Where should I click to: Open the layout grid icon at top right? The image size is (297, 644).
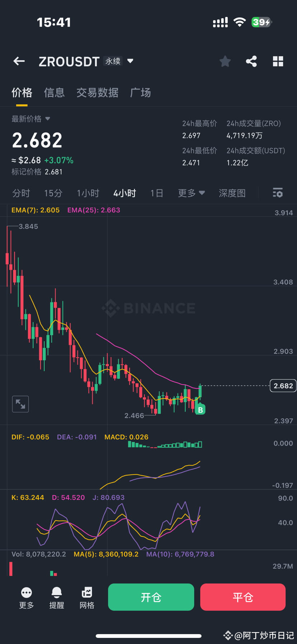pyautogui.click(x=278, y=61)
